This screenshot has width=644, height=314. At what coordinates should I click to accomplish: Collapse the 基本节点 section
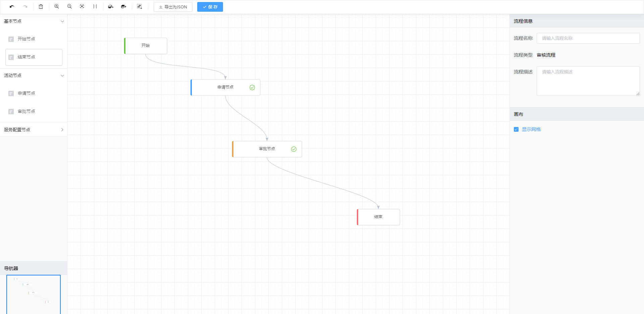point(34,21)
